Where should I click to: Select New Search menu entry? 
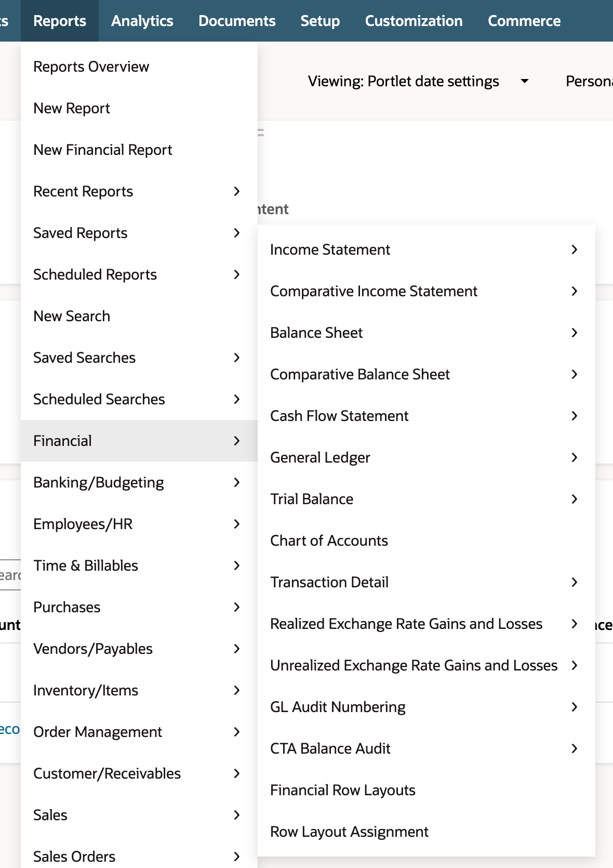click(x=139, y=316)
